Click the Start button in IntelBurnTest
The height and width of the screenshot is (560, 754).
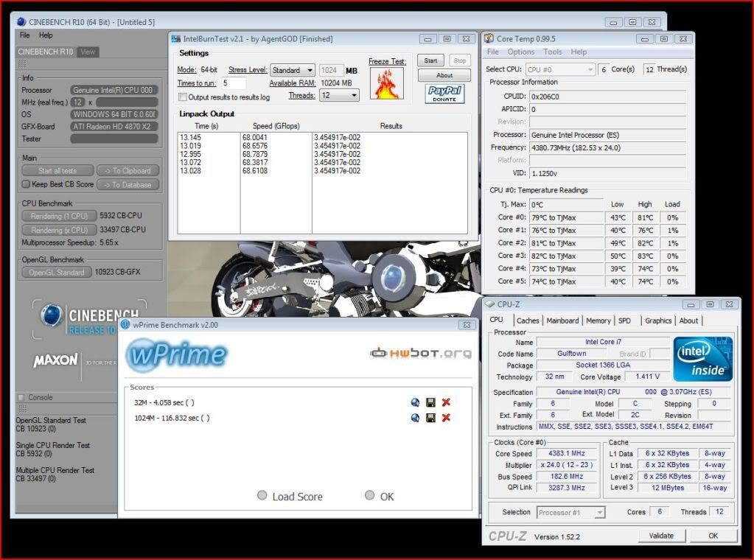pyautogui.click(x=430, y=60)
